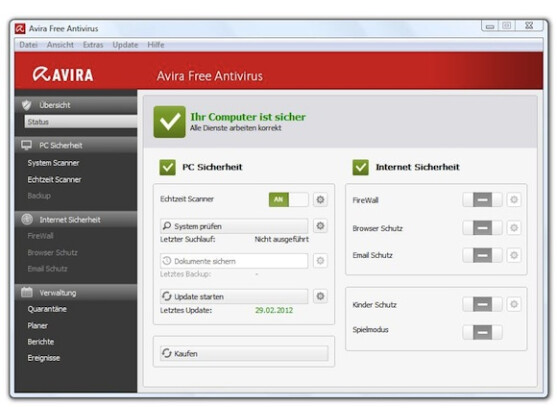Click Internet Sicherheit green checkmark icon

(x=361, y=167)
